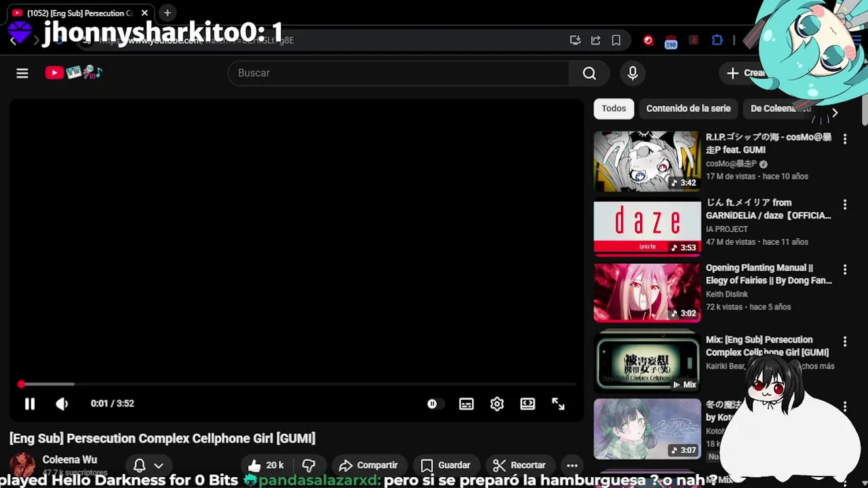The height and width of the screenshot is (488, 868).
Task: Click browser bookmark icon in address bar
Action: click(x=616, y=40)
